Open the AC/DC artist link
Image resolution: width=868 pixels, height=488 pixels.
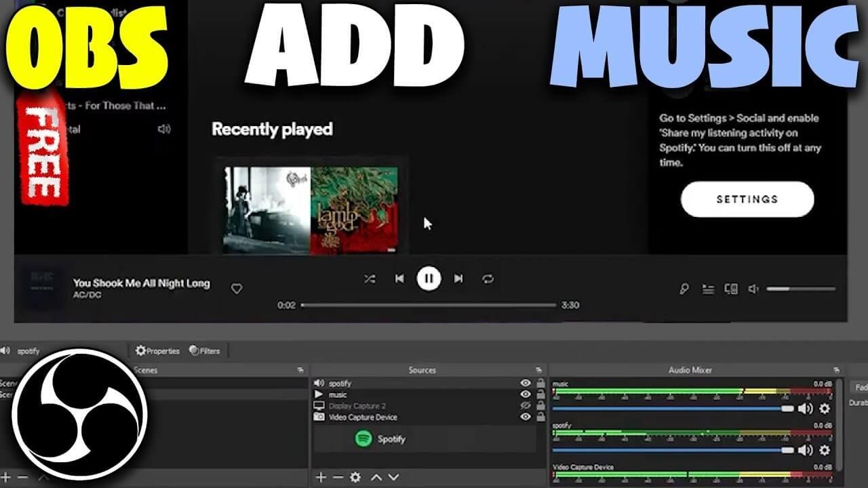(x=87, y=296)
